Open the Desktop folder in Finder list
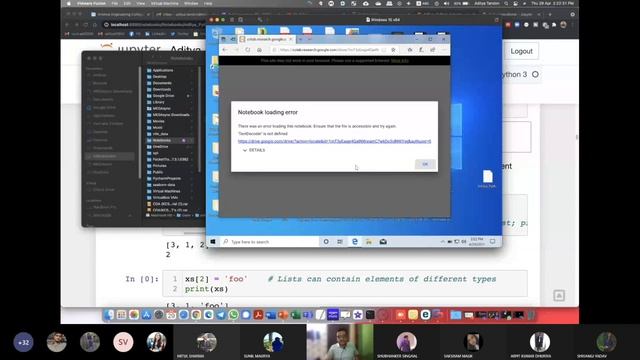The width and height of the screenshot is (640, 360). [x=160, y=77]
